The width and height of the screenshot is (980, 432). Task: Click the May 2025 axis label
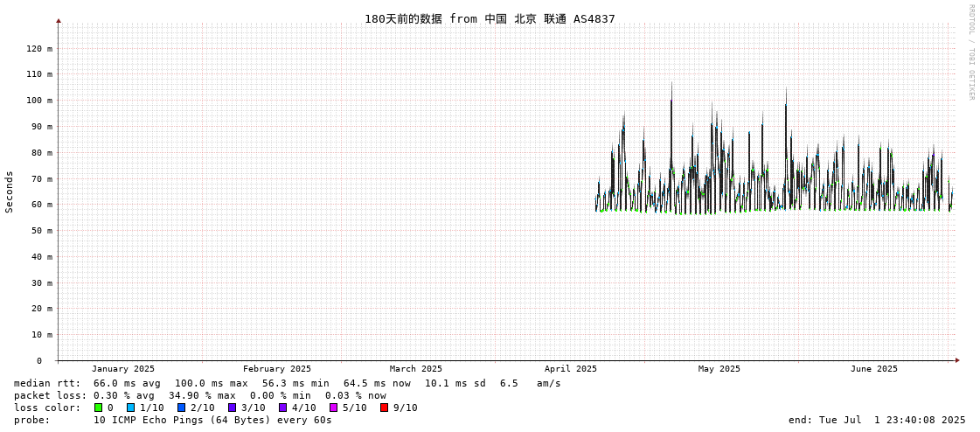click(719, 369)
